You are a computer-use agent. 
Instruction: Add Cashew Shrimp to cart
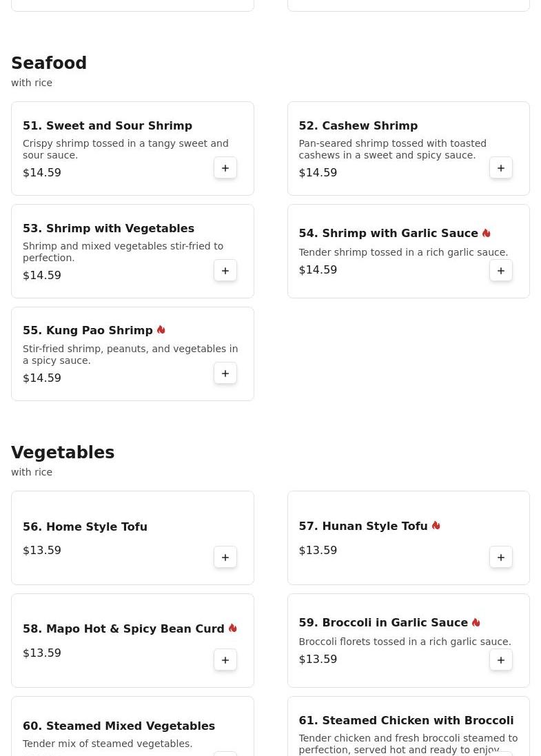pyautogui.click(x=501, y=168)
